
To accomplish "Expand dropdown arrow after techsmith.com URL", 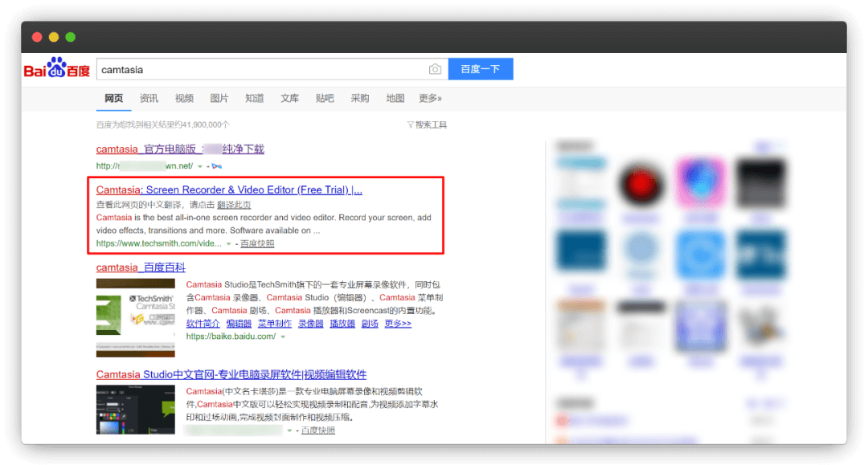I will coord(228,244).
